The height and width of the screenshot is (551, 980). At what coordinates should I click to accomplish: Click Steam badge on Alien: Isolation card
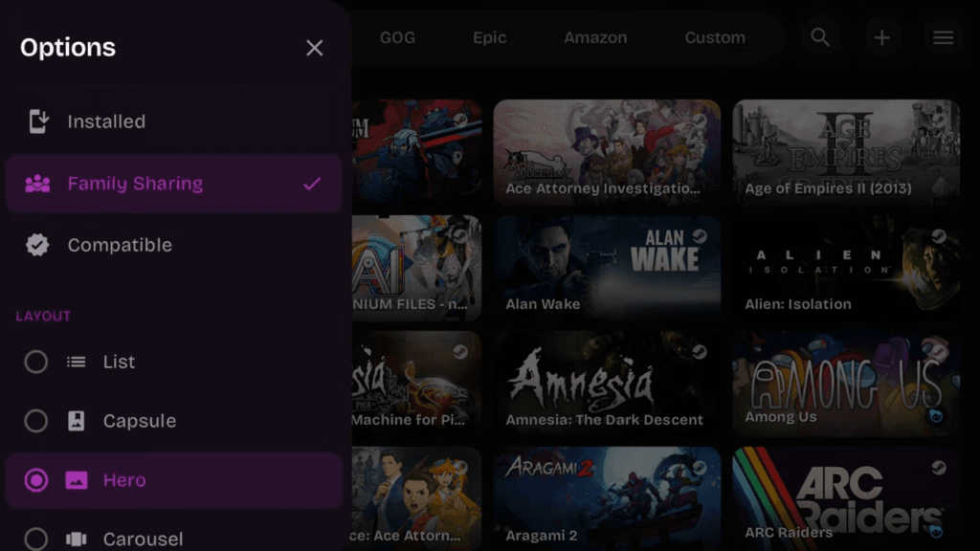tap(939, 236)
